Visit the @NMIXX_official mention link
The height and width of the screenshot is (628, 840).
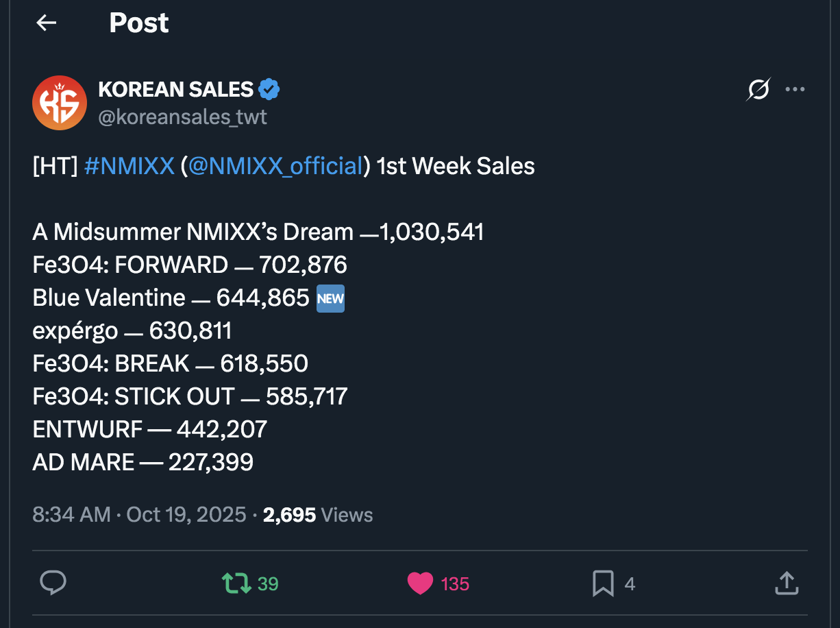(x=275, y=166)
